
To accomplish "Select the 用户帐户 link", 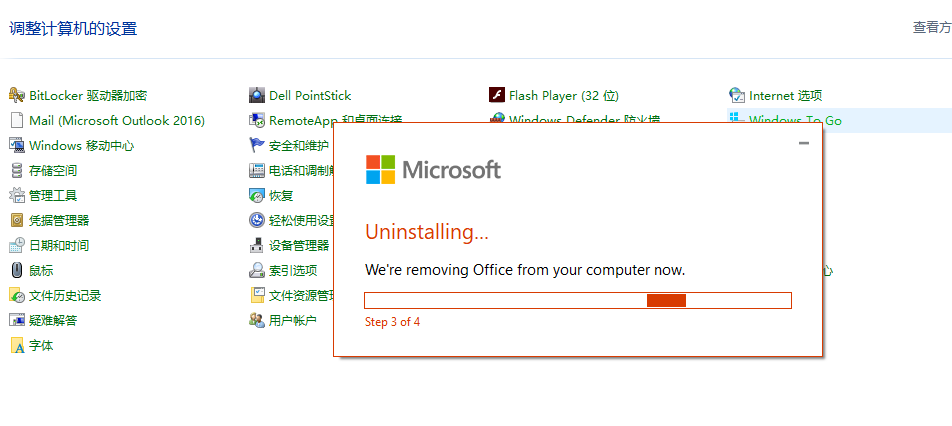I will 292,320.
